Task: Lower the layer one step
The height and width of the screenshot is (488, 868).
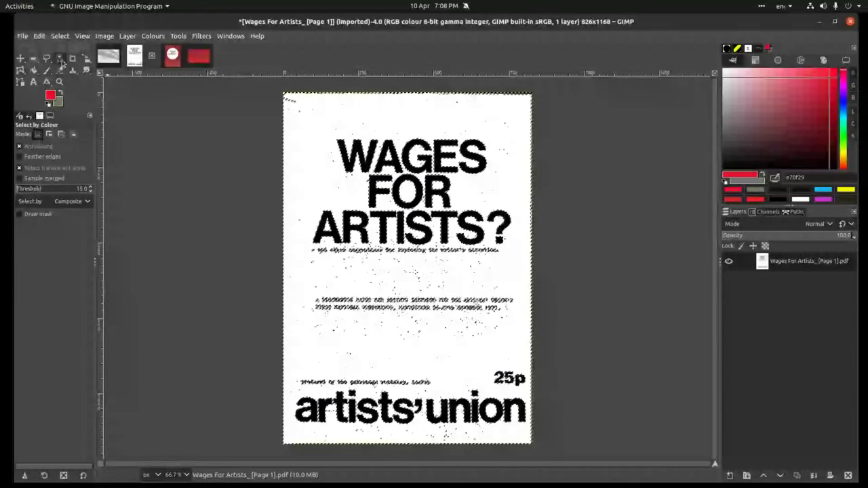Action: pos(780,475)
